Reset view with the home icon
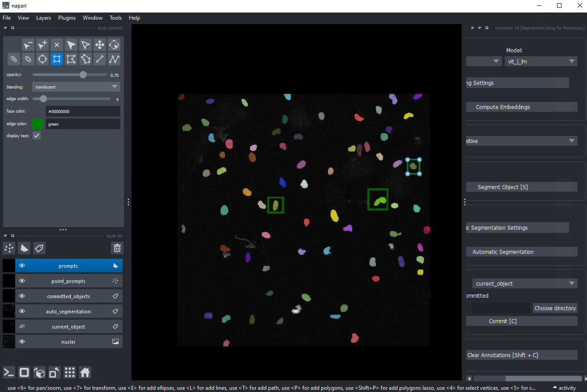This screenshot has height=392, width=587. 85,372
